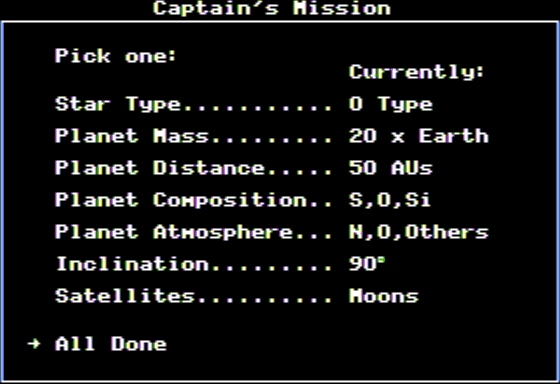Click the 90° inclination value
The height and width of the screenshot is (384, 560).
point(367,264)
